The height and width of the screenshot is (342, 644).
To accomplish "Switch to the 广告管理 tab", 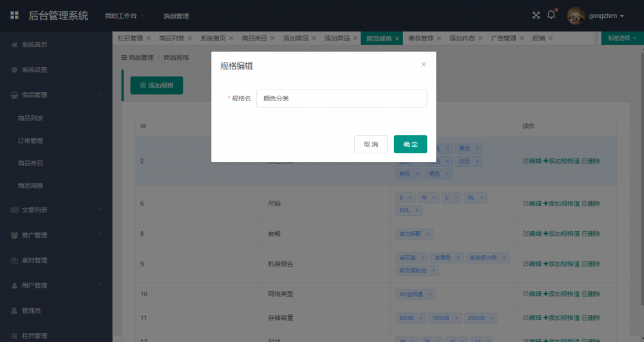I will [504, 38].
